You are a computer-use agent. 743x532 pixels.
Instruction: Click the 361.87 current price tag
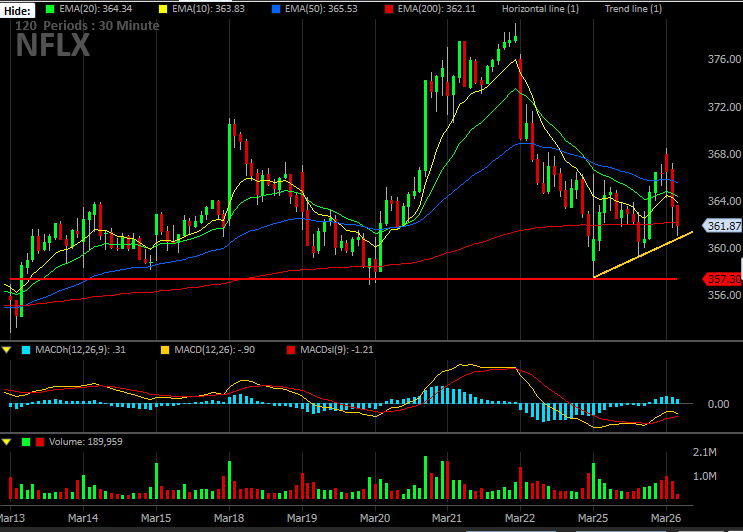[x=722, y=226]
